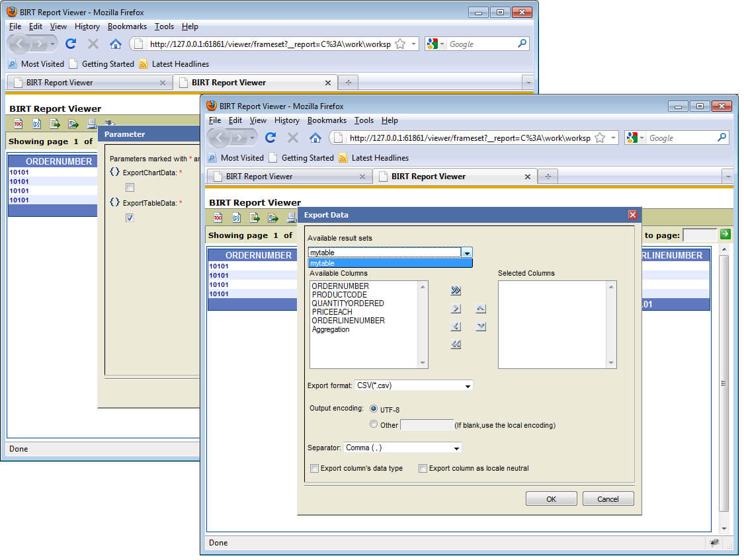The width and height of the screenshot is (744, 560).
Task: Open Getting Started bookmark in front window
Action: click(302, 158)
